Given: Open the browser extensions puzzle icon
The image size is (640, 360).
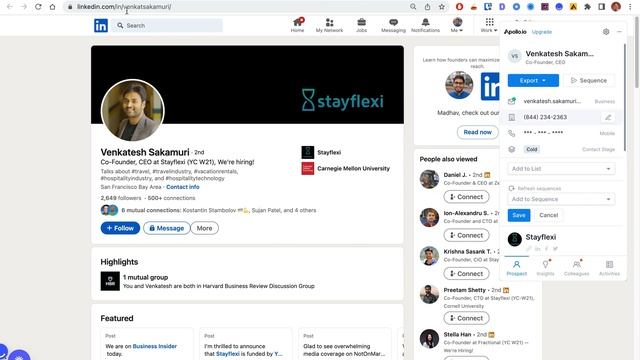Looking at the screenshot, I should coord(587,7).
